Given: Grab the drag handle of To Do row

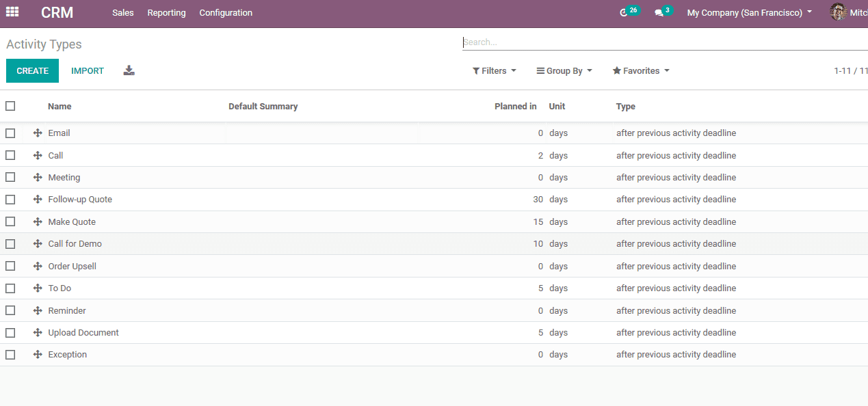Looking at the screenshot, I should [38, 288].
